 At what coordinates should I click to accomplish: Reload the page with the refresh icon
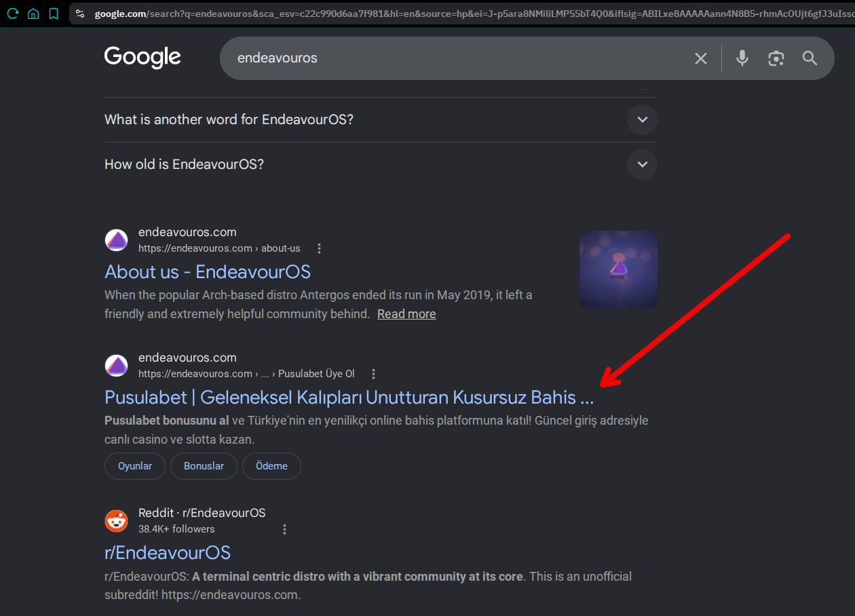click(12, 14)
